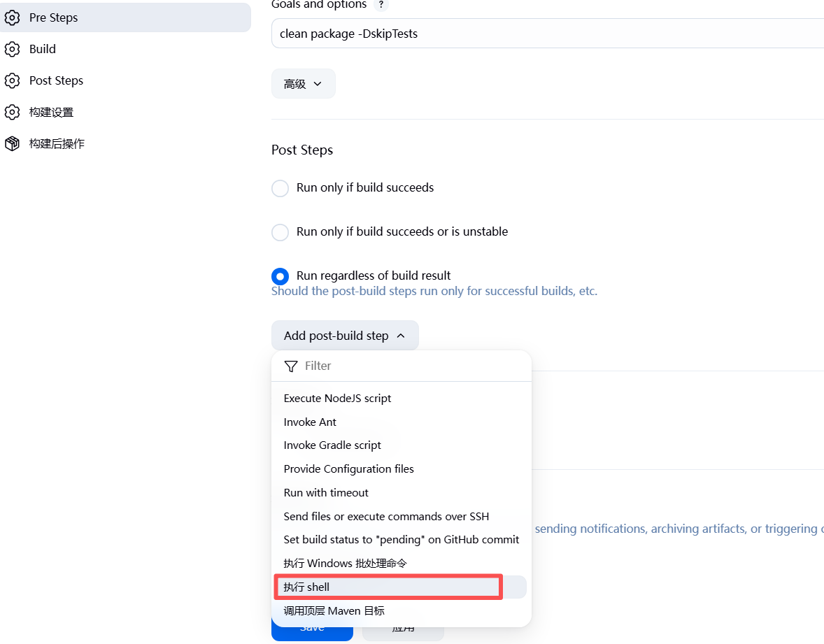Click the Goals and options input field
The width and height of the screenshot is (824, 644).
pyautogui.click(x=548, y=34)
